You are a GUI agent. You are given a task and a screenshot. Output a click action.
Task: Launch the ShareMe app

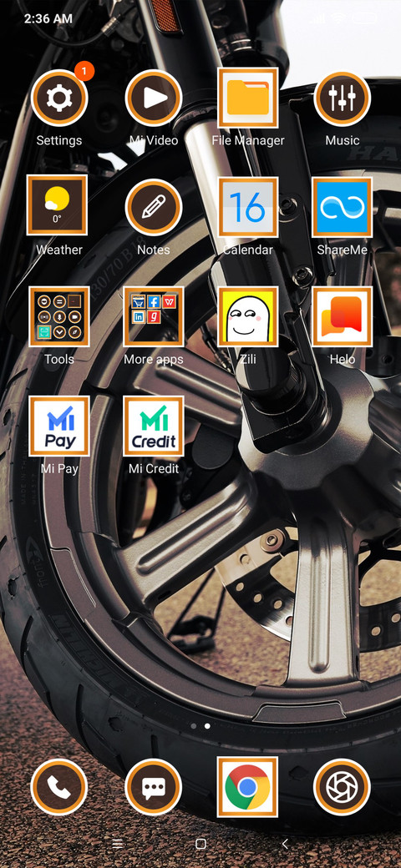coord(342,207)
